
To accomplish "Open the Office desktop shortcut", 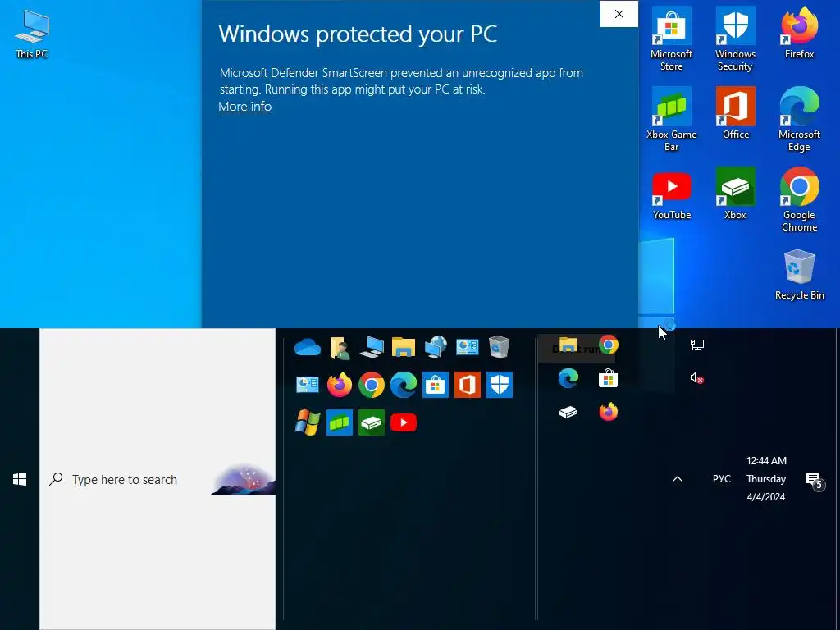I will point(735,113).
